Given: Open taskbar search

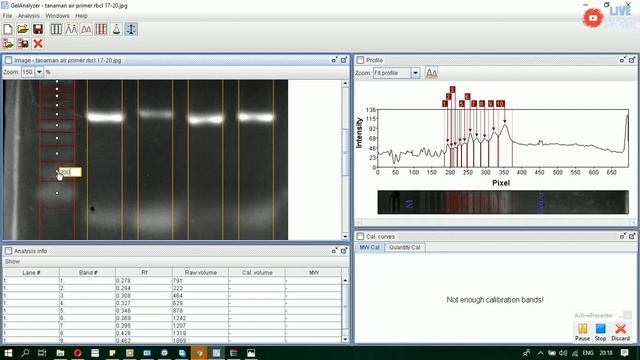Looking at the screenshot, I should click(25, 353).
